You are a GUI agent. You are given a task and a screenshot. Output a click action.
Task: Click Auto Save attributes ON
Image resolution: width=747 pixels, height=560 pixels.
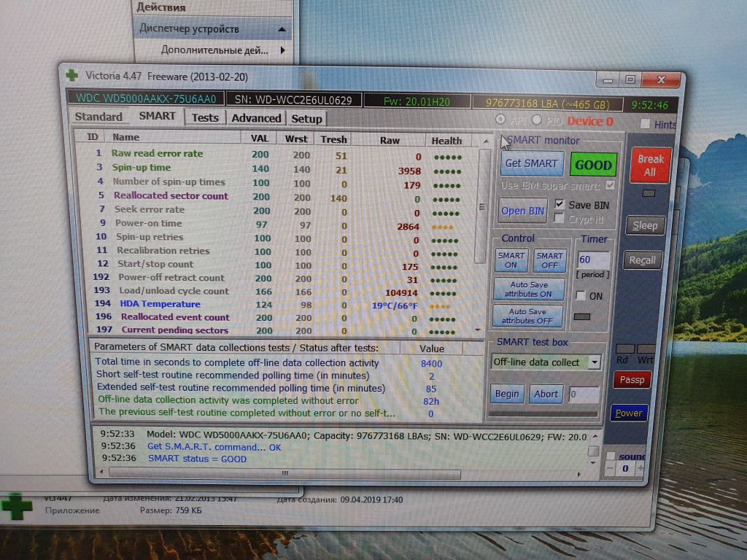pos(528,289)
